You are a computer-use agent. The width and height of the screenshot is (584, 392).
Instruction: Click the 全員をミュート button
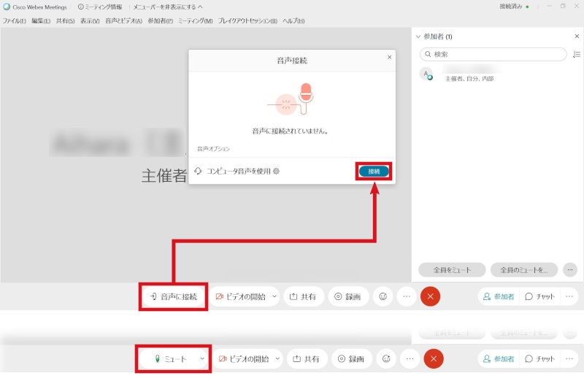pos(451,269)
